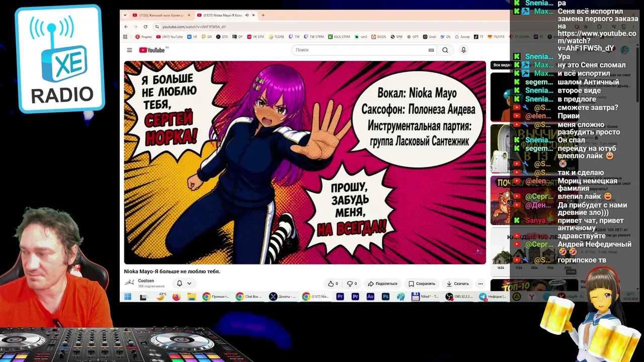Open the TCORE bookmark

pyautogui.click(x=277, y=37)
